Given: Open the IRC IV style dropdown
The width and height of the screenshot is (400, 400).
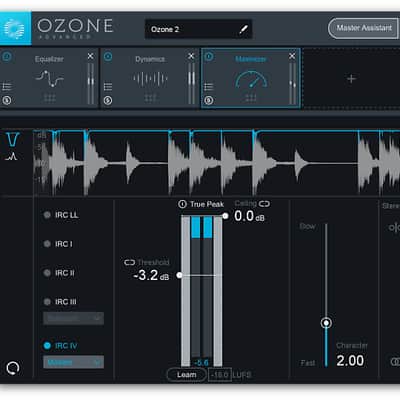Looking at the screenshot, I should pyautogui.click(x=73, y=362).
